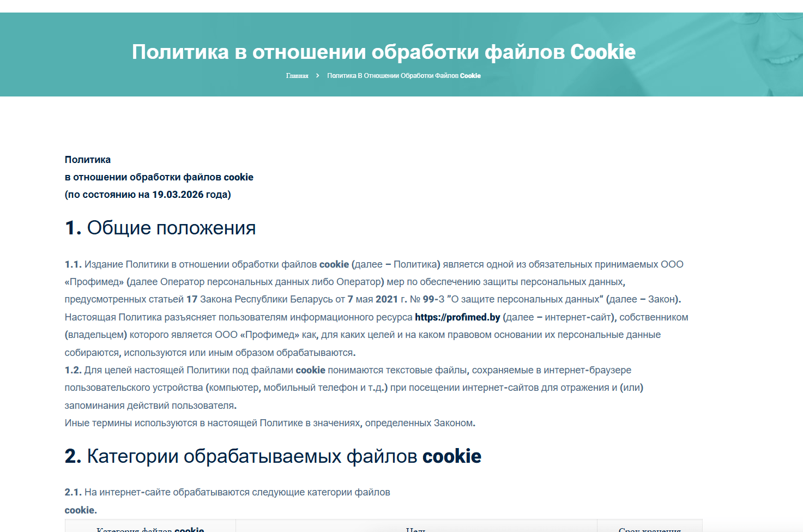Image resolution: width=803 pixels, height=532 pixels.
Task: Click the large white banner page title
Action: [x=383, y=52]
